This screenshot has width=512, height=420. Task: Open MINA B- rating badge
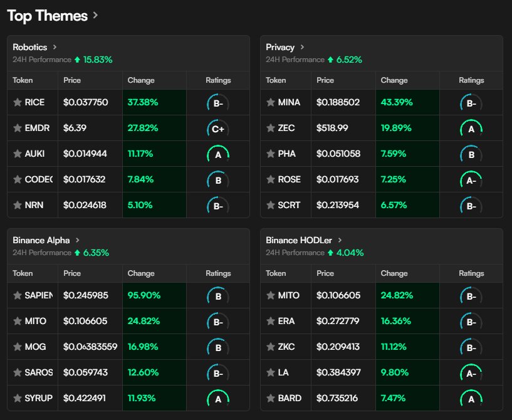pyautogui.click(x=471, y=103)
